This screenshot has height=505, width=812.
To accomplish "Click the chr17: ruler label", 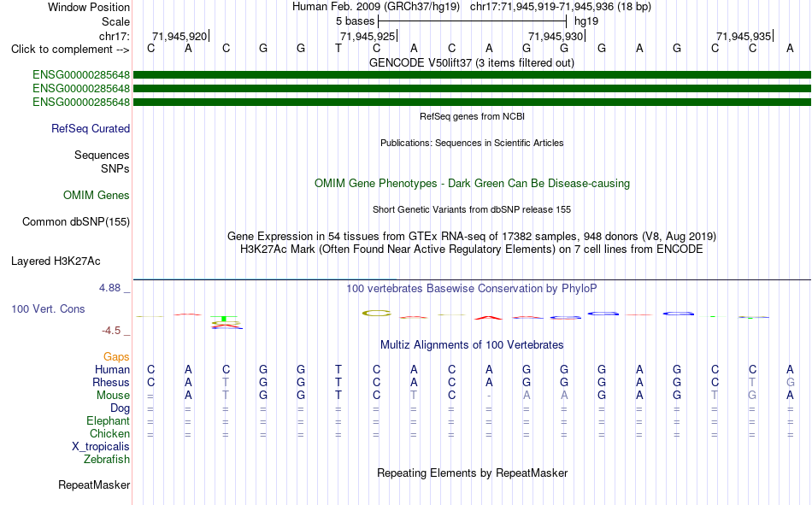I will tap(115, 36).
